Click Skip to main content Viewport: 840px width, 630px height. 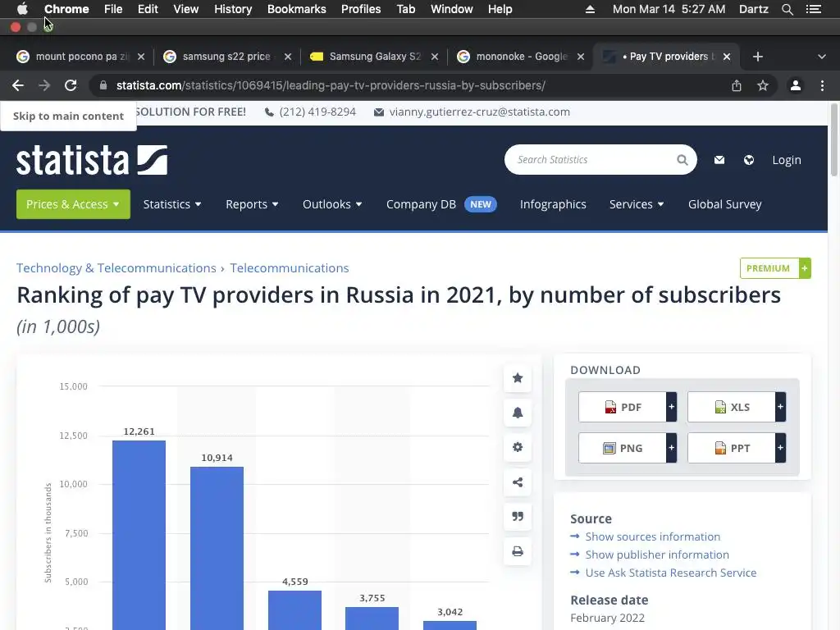tap(68, 116)
